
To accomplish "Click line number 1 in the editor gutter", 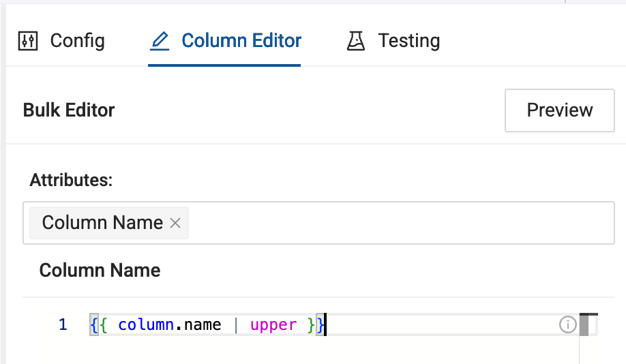I will click(x=63, y=325).
